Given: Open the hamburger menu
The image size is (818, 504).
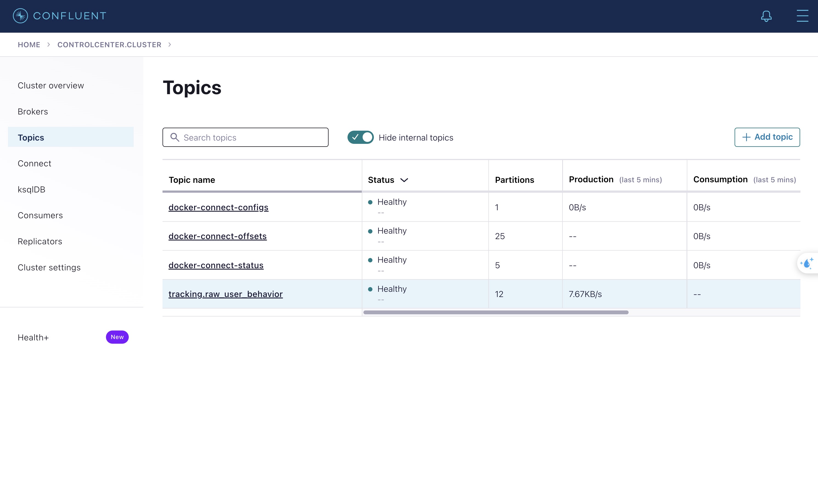Looking at the screenshot, I should tap(802, 16).
